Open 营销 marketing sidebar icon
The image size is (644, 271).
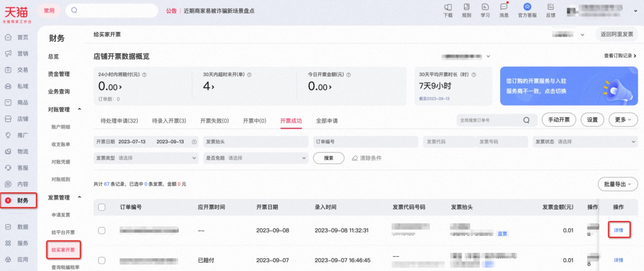click(8, 53)
